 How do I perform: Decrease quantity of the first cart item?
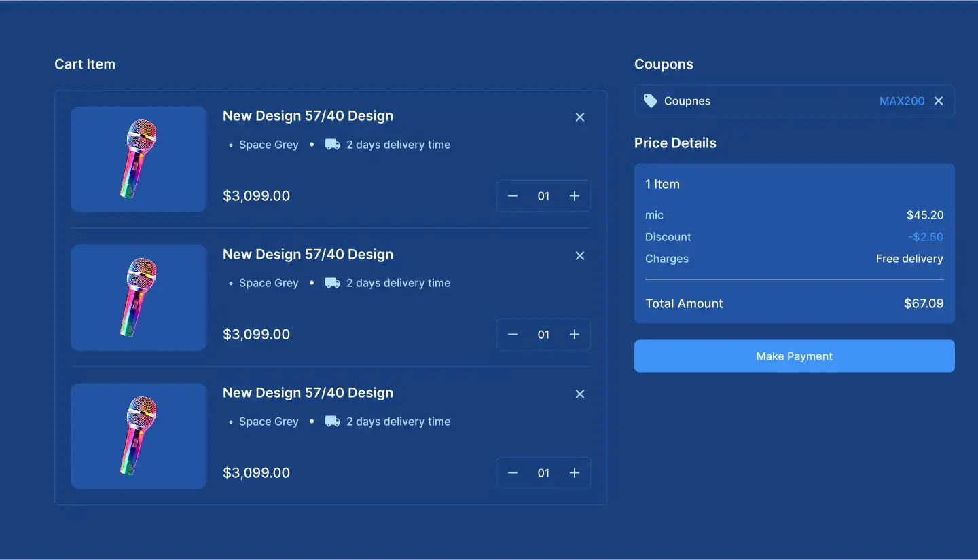(513, 196)
